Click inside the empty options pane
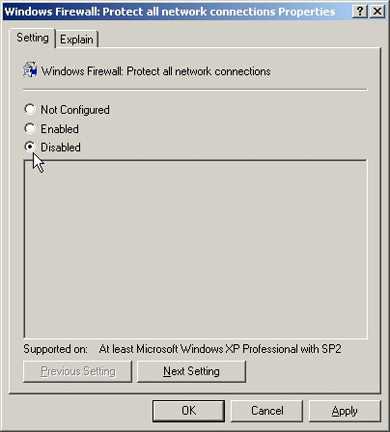Image resolution: width=390 pixels, height=432 pixels. 196,249
